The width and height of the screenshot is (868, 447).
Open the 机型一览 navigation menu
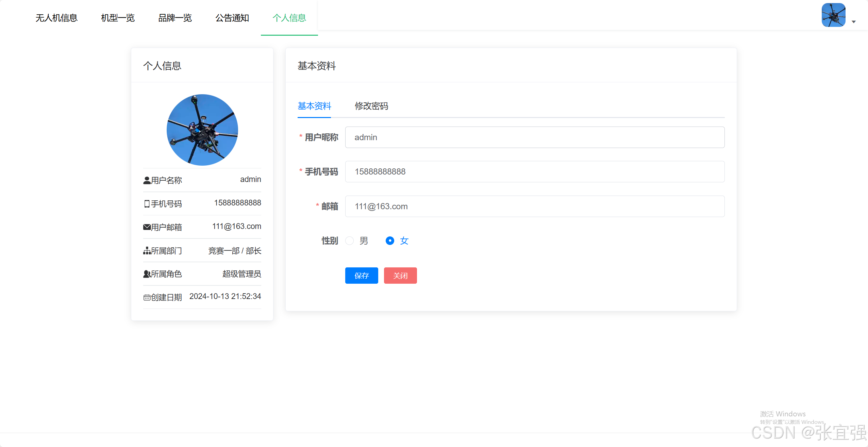coord(118,18)
